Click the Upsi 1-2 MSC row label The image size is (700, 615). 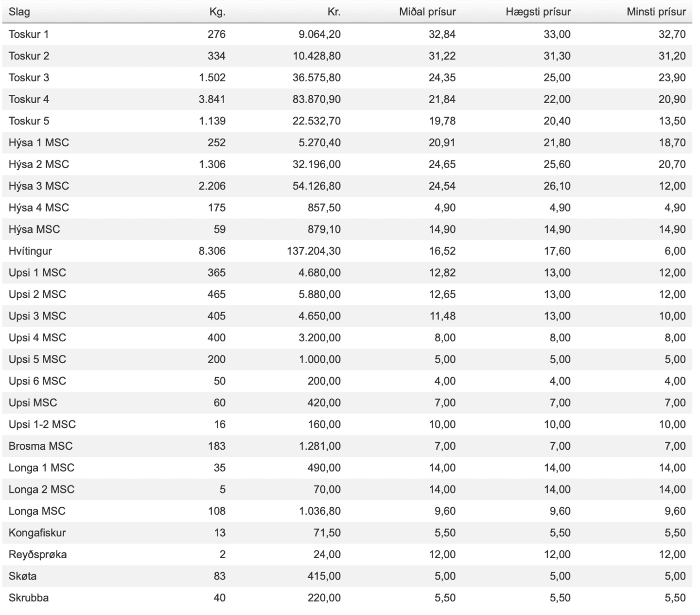(42, 424)
